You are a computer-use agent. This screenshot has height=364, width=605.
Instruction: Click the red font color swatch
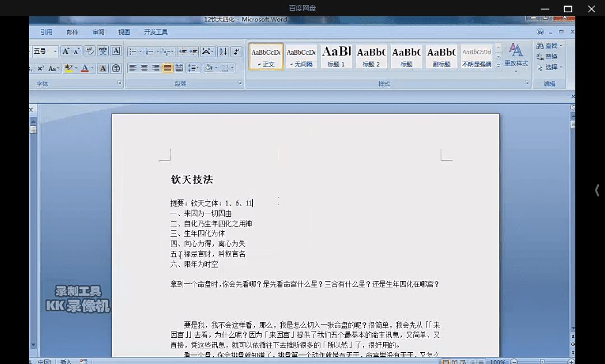(x=84, y=68)
